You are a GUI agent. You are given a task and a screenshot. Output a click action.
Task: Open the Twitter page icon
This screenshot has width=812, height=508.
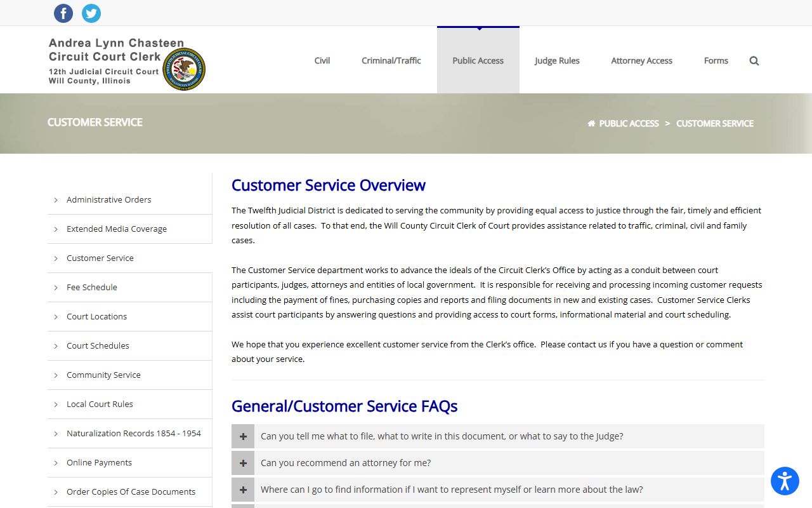pos(91,13)
